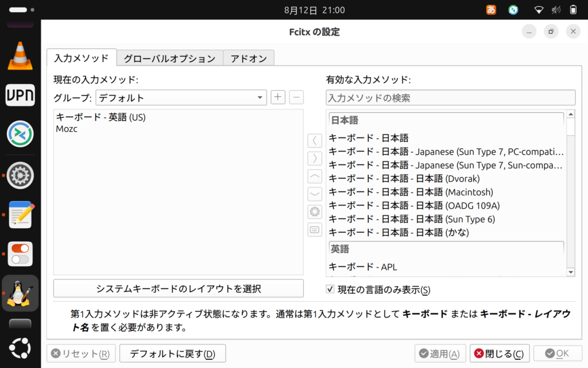This screenshot has height=368, width=588.
Task: Switch to the アドオン tab
Action: [x=249, y=59]
